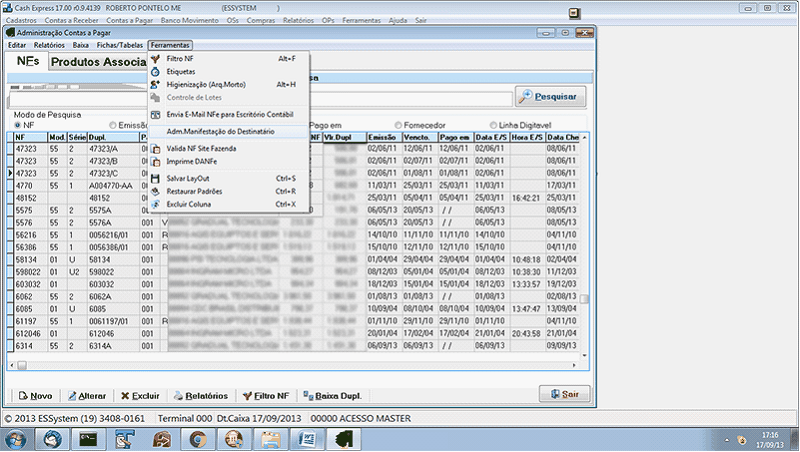Click the Valida NF Site Fazenda icon
Screen dimensions: 800x452
[155, 148]
